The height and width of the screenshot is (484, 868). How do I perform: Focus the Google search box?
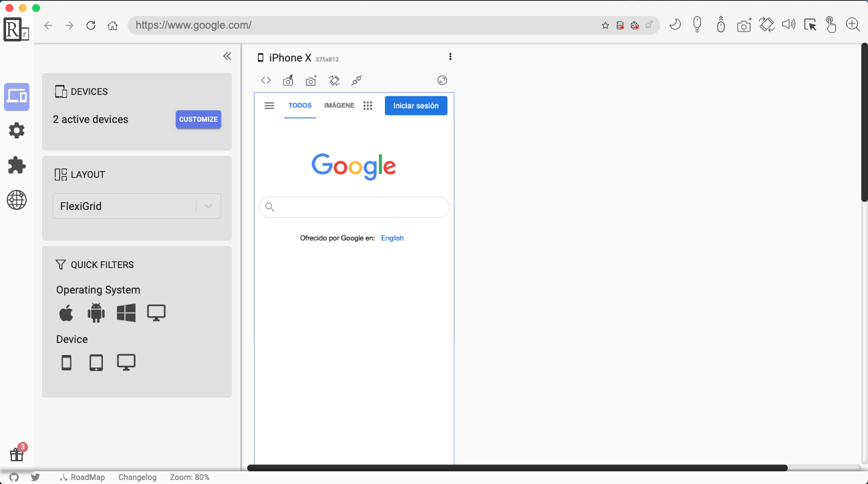[354, 207]
